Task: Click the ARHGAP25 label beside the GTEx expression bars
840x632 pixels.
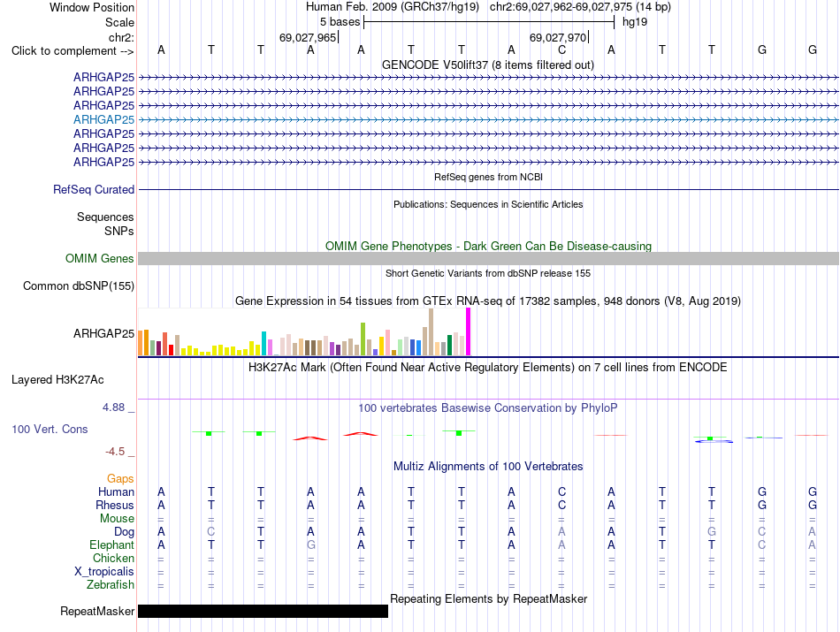Action: pyautogui.click(x=104, y=333)
